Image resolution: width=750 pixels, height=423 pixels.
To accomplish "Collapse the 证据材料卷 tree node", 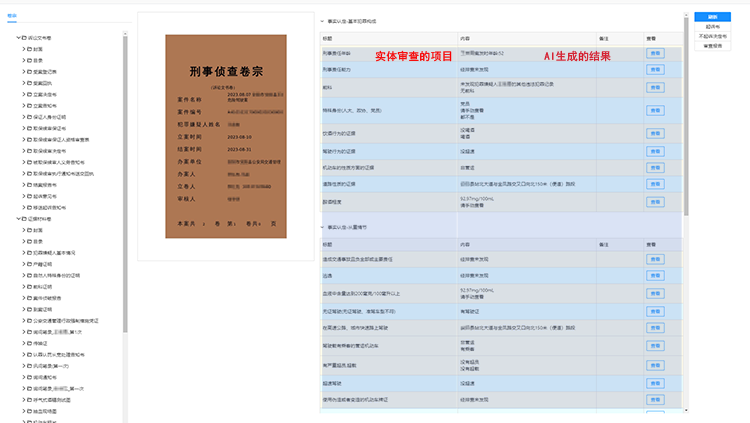I will coord(17,219).
